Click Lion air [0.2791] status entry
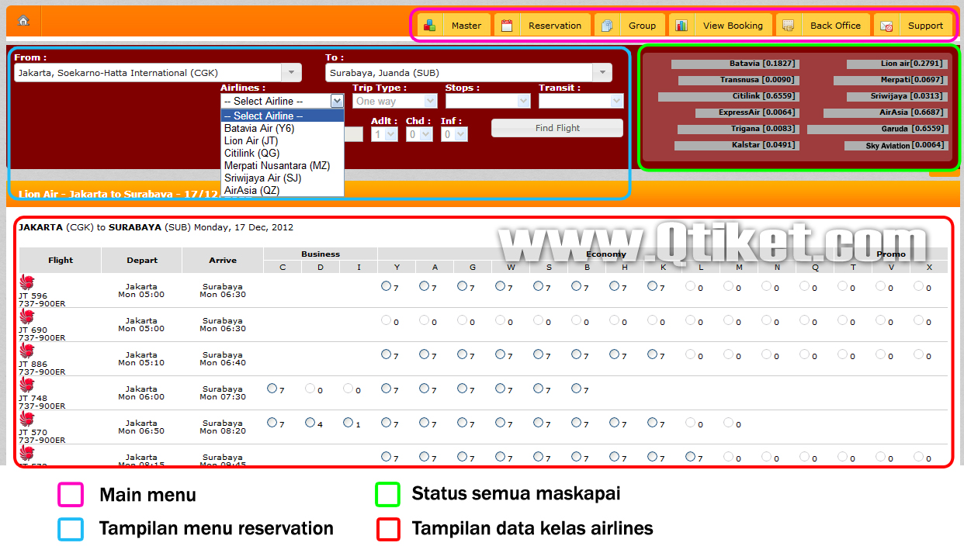The height and width of the screenshot is (560, 964). pos(896,64)
